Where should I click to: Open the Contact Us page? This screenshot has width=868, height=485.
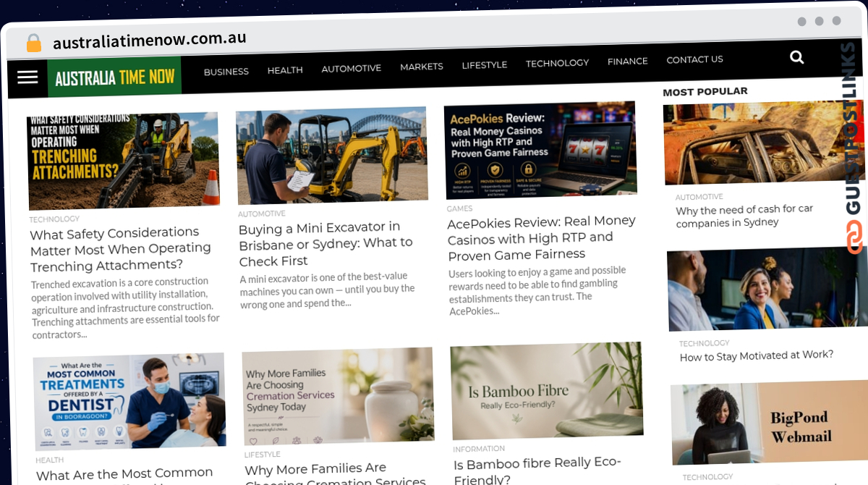tap(695, 59)
